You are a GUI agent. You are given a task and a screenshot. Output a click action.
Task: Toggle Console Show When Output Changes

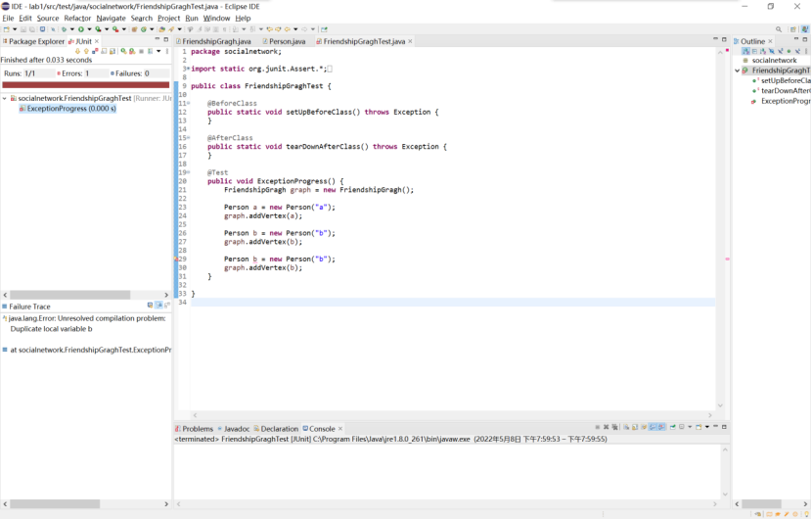click(653, 427)
